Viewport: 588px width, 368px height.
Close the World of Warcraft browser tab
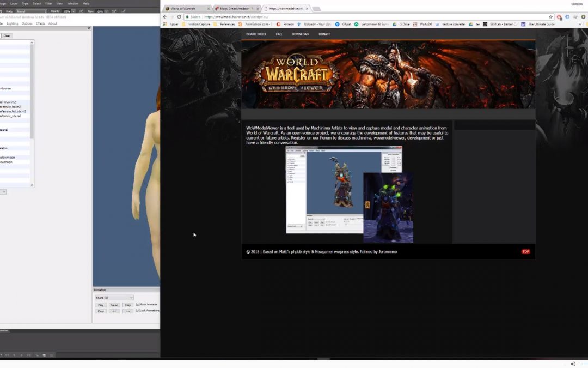tap(209, 9)
